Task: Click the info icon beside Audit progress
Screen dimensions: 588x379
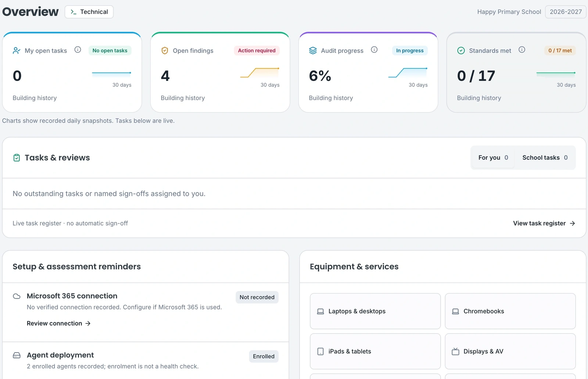Action: coord(374,50)
